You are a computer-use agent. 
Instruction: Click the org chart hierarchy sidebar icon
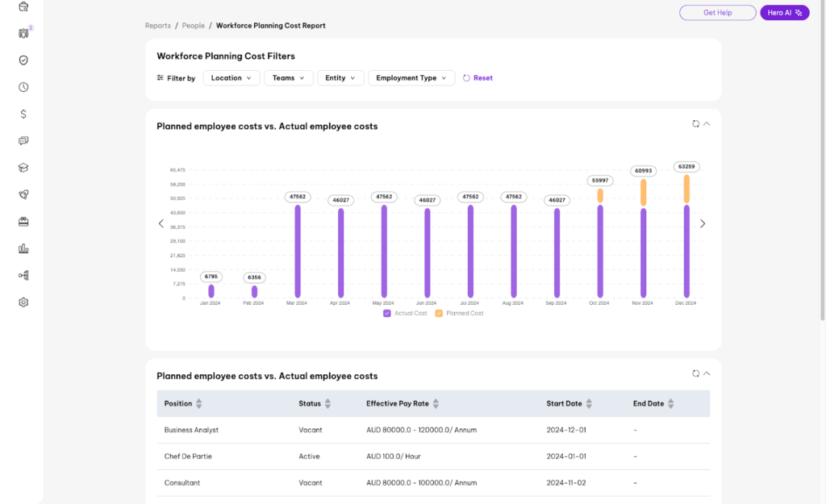point(23,274)
